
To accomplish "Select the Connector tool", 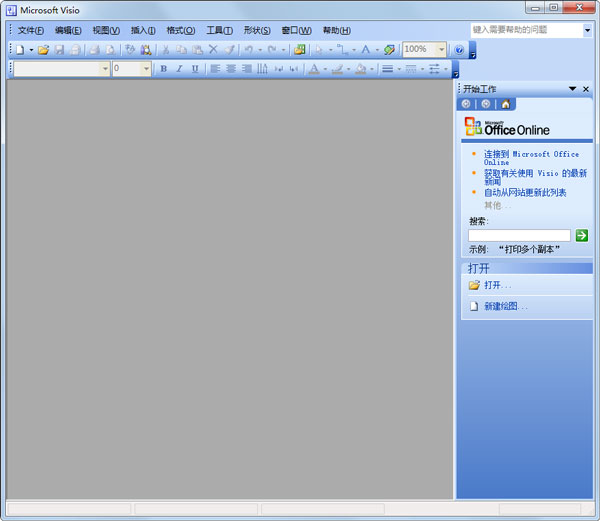I will click(x=342, y=50).
